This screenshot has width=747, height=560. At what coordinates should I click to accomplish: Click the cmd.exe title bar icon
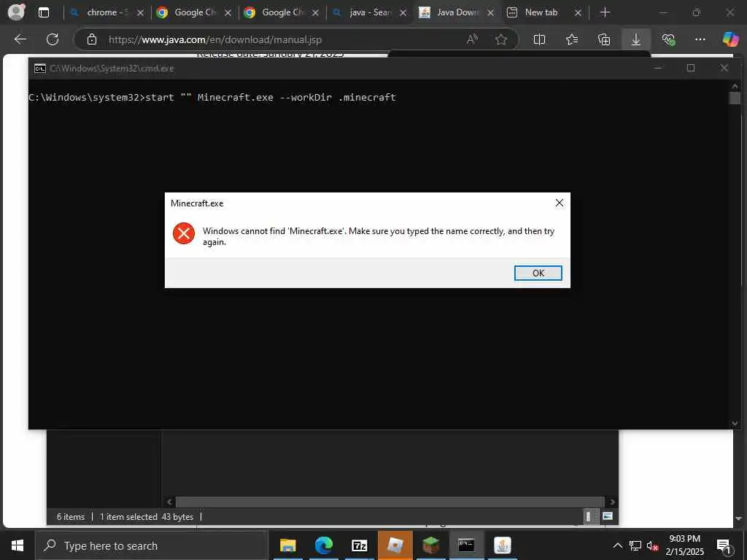(x=40, y=68)
